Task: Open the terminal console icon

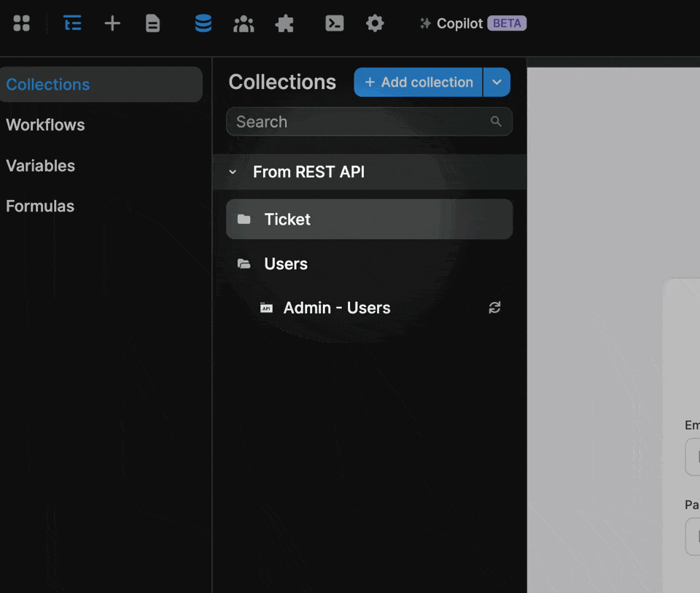Action: [x=335, y=23]
